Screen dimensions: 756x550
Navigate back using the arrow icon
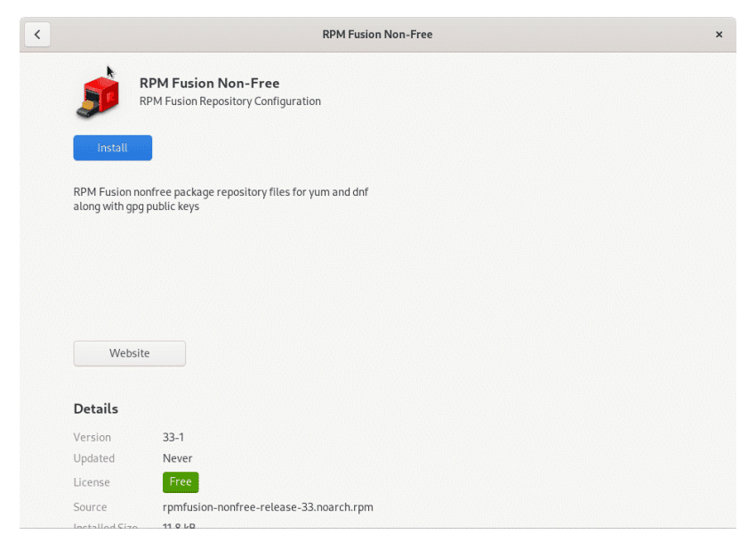(37, 34)
